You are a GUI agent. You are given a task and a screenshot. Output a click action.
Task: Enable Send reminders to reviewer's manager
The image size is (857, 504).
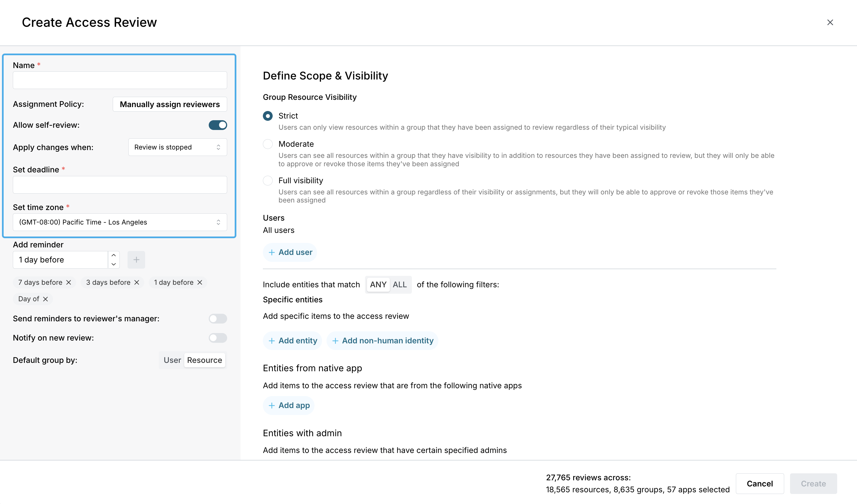point(218,319)
